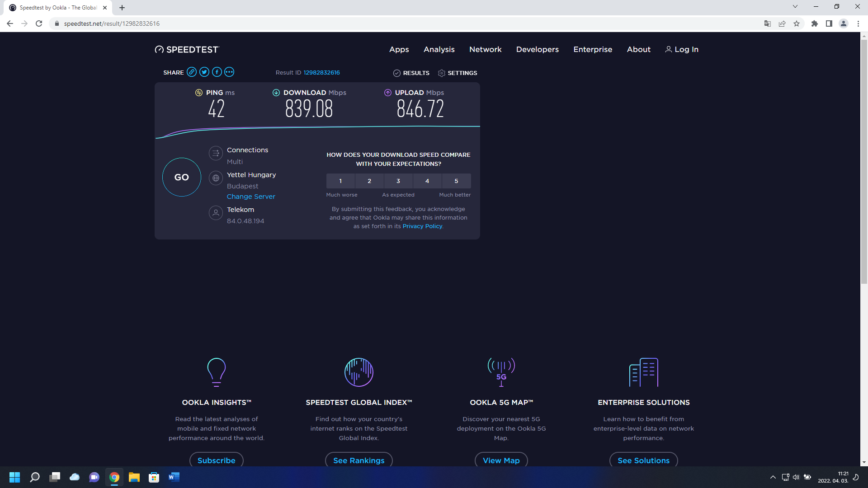The height and width of the screenshot is (488, 868).
Task: Share result on Facebook icon
Action: [217, 72]
